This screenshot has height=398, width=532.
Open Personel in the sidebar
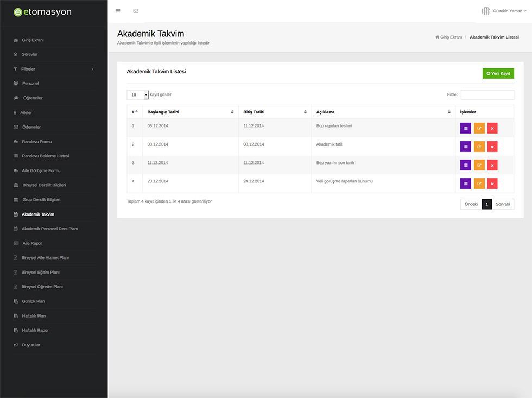coord(30,84)
